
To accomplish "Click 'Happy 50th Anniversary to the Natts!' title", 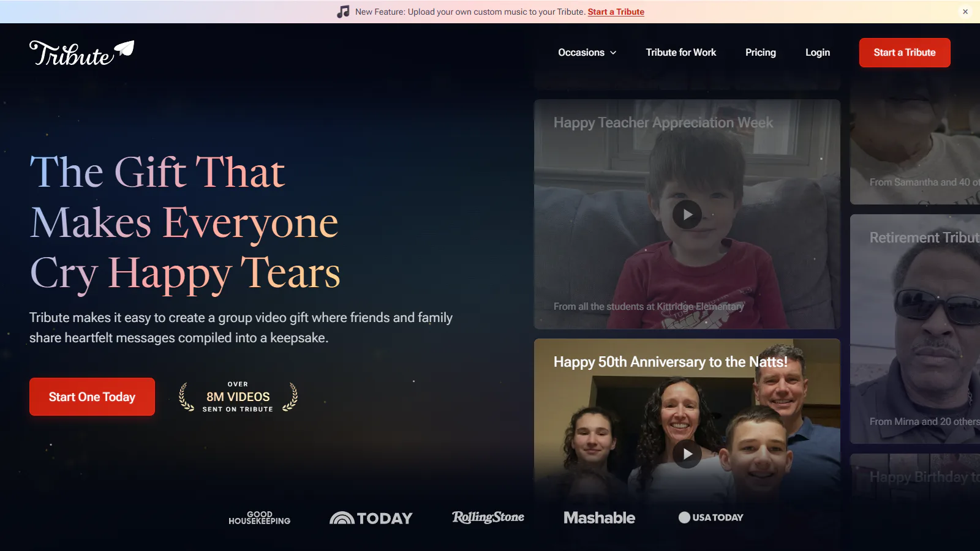I will point(671,362).
